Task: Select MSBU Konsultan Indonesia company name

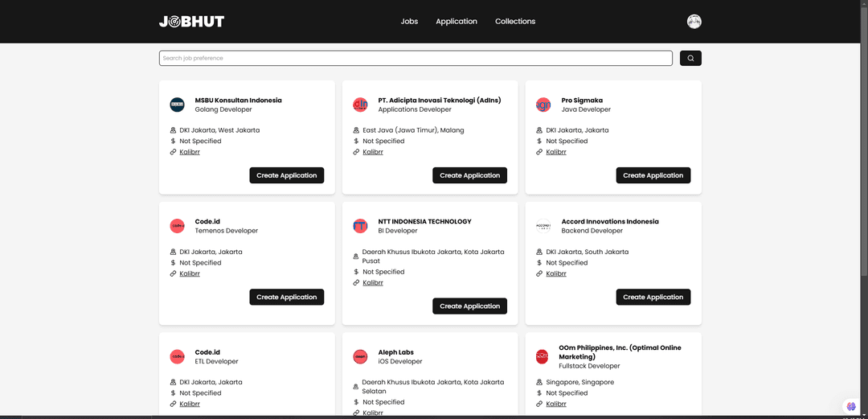Action: click(x=238, y=101)
